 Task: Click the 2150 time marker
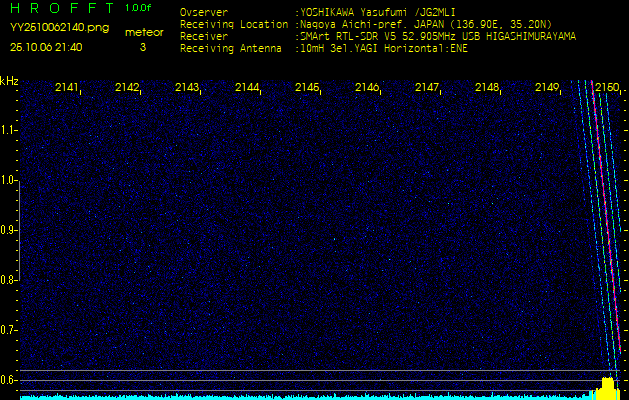tap(606, 88)
